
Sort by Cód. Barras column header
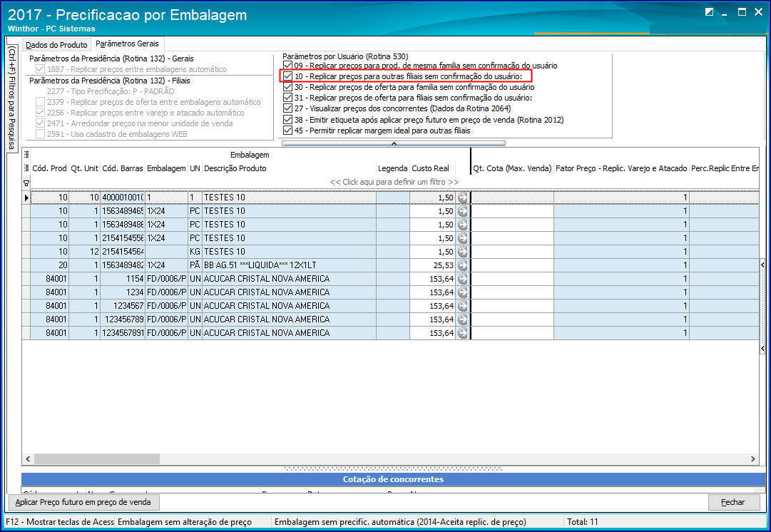(123, 168)
